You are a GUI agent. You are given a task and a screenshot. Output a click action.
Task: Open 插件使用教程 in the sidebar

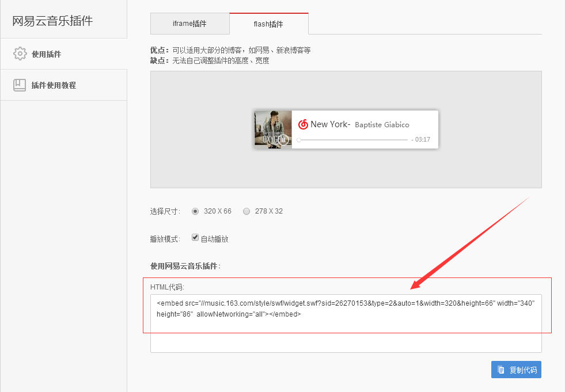point(63,85)
